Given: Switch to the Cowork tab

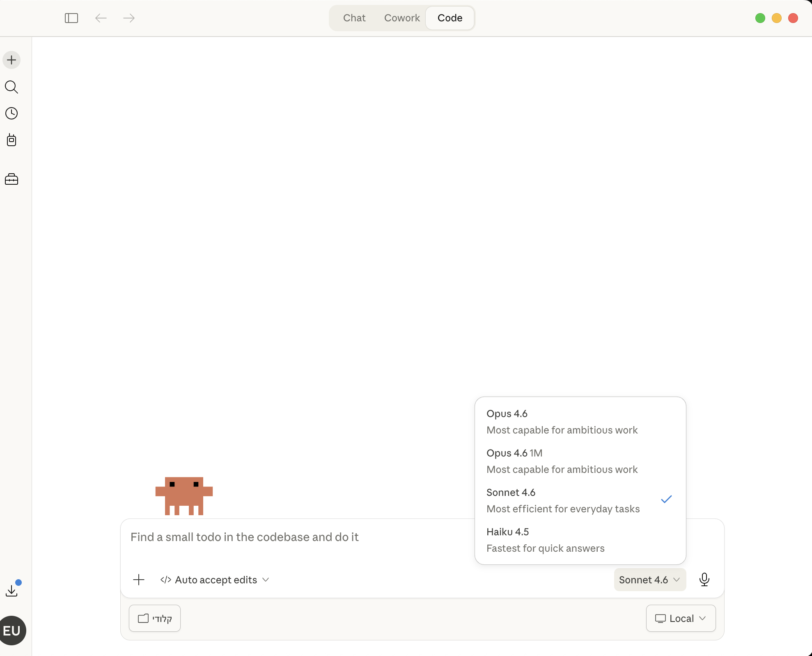Looking at the screenshot, I should 402,18.
